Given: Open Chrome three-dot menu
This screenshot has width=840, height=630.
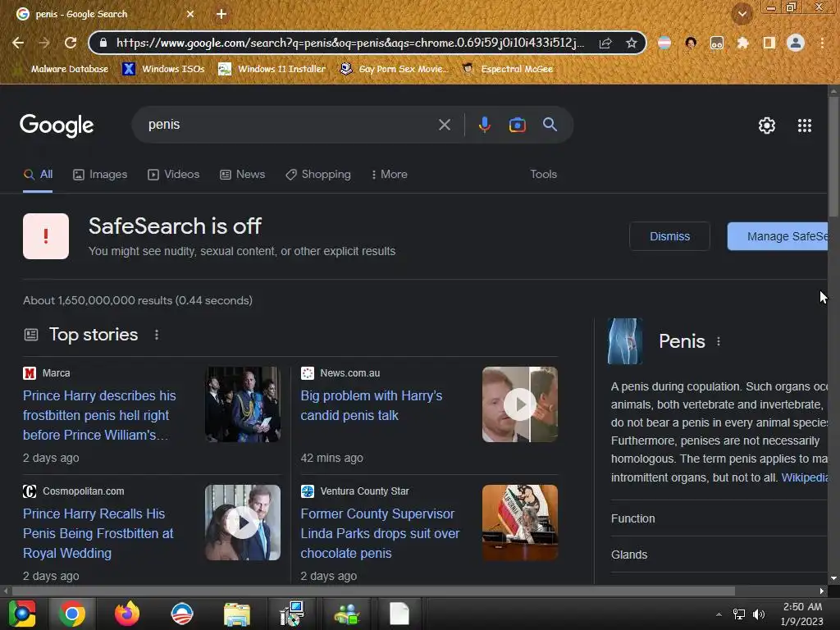Looking at the screenshot, I should (x=822, y=43).
